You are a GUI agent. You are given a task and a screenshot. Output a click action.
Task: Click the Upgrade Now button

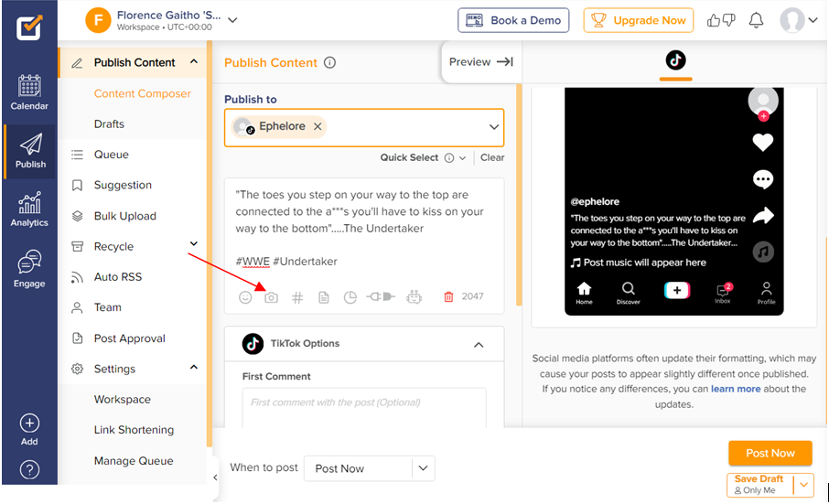pos(638,21)
